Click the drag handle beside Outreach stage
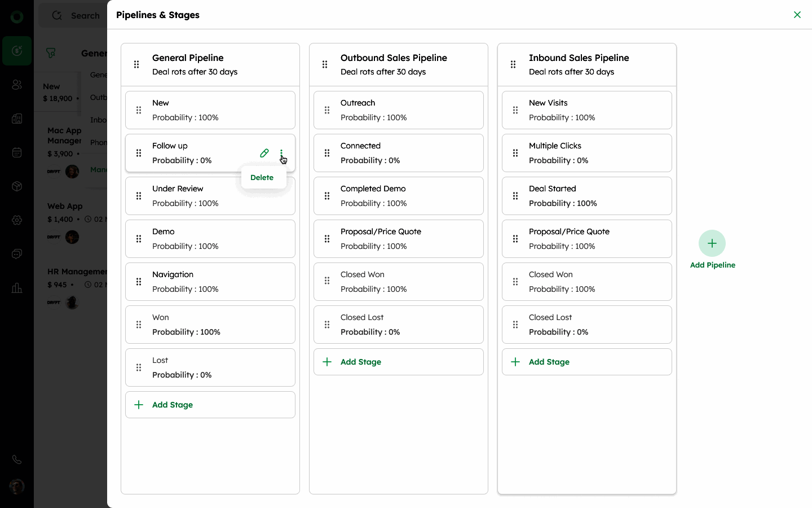812x508 pixels. [x=327, y=110]
